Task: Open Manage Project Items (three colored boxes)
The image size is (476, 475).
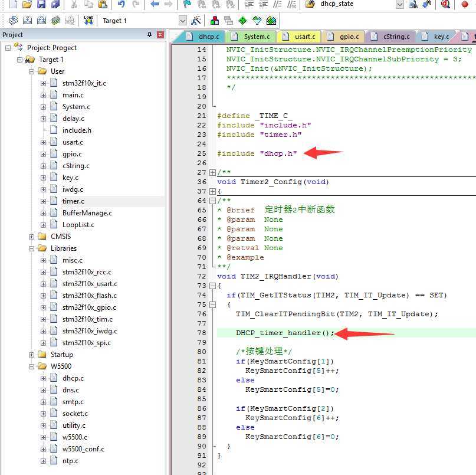Action: 215,20
